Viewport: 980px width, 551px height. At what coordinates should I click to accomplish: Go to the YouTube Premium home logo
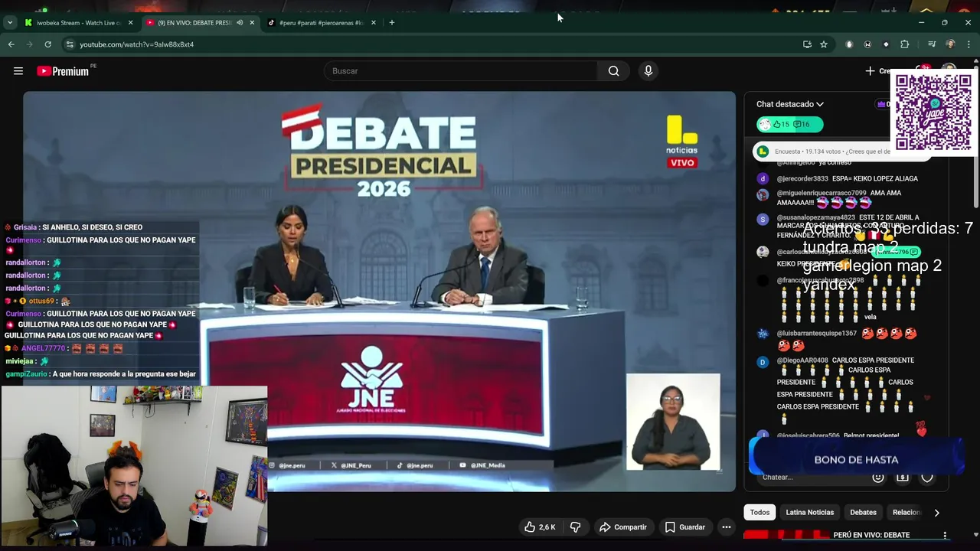(x=63, y=71)
